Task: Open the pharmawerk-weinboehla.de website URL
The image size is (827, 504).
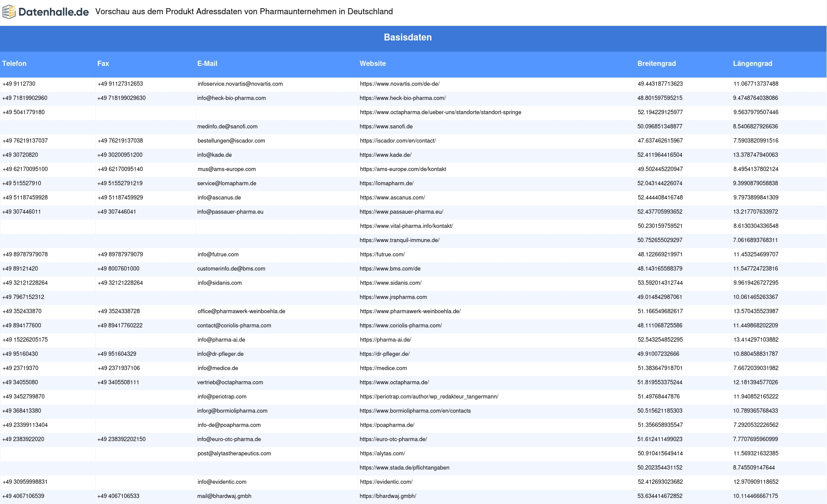Action: coord(410,311)
